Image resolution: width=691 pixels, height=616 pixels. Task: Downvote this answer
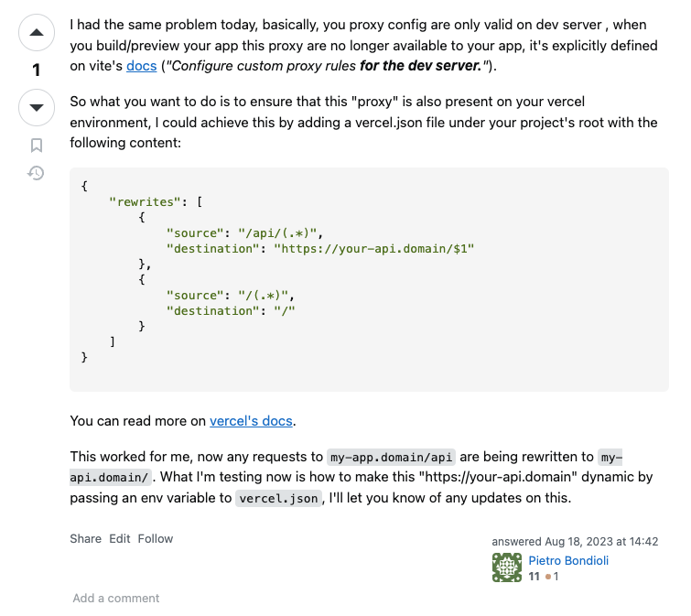[36, 107]
